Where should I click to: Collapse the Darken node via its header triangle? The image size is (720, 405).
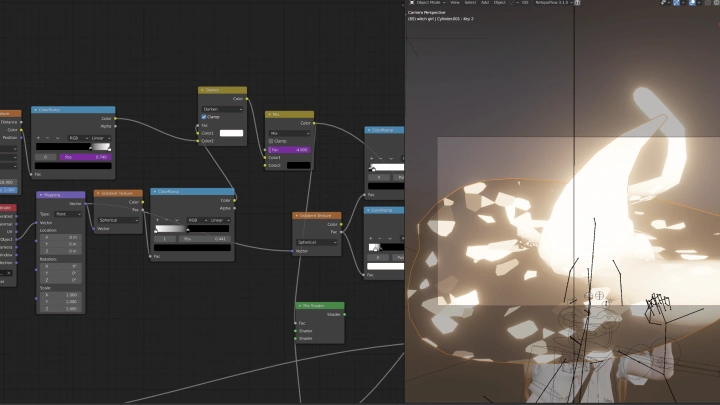[202, 90]
